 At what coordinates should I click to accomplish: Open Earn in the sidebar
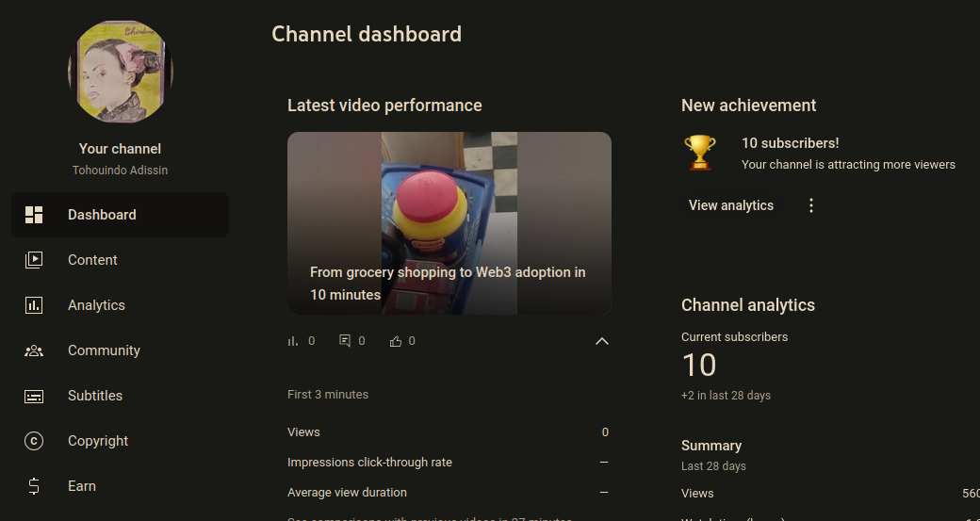(120, 486)
